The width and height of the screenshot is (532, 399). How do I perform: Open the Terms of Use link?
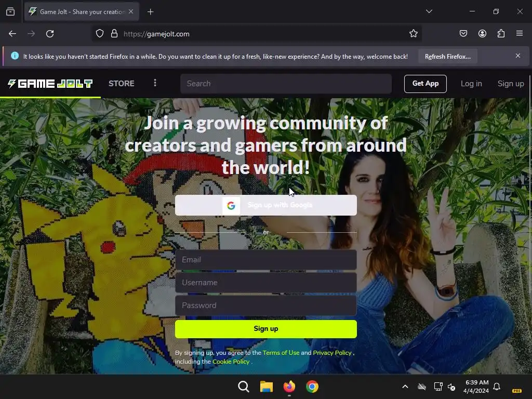tap(281, 353)
